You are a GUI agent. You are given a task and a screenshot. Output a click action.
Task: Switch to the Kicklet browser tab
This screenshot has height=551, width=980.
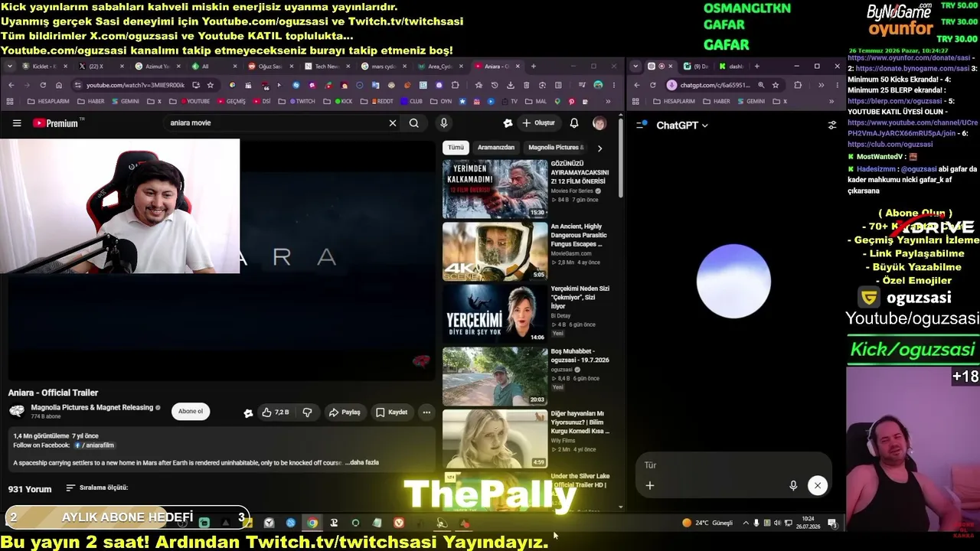click(44, 67)
